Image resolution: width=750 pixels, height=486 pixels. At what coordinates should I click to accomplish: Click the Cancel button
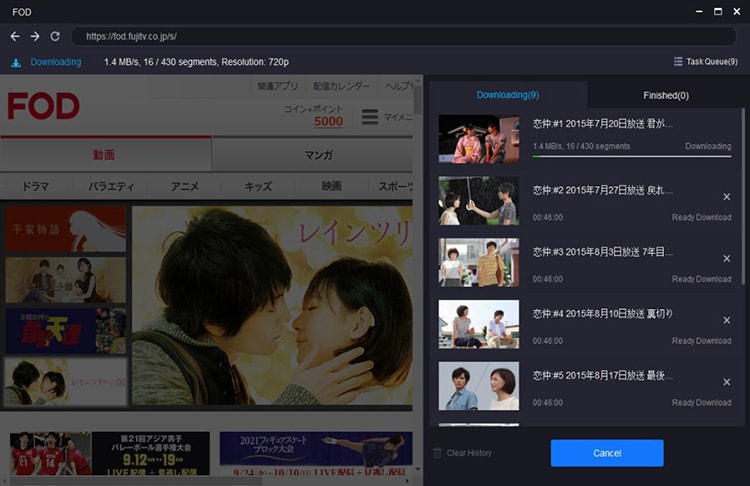click(x=607, y=453)
